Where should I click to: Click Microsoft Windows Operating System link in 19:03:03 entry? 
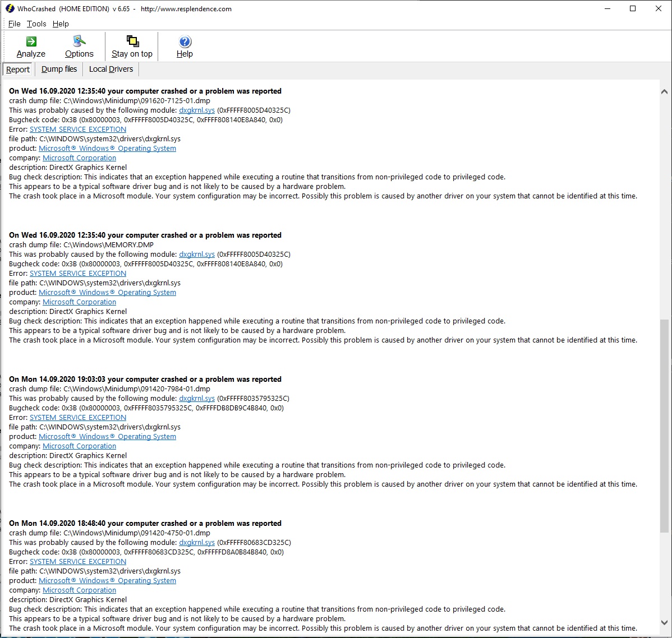[x=107, y=436]
